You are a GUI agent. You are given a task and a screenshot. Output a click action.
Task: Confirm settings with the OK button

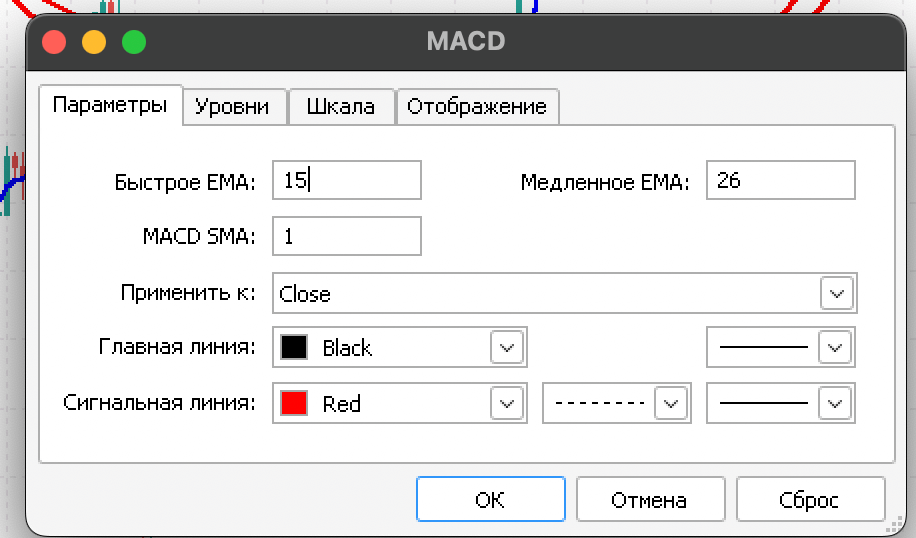pos(491,499)
